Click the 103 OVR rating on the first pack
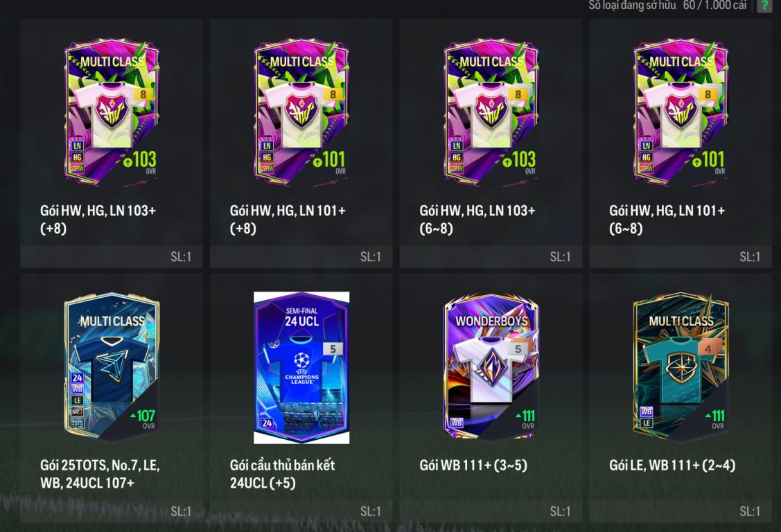 (x=140, y=160)
